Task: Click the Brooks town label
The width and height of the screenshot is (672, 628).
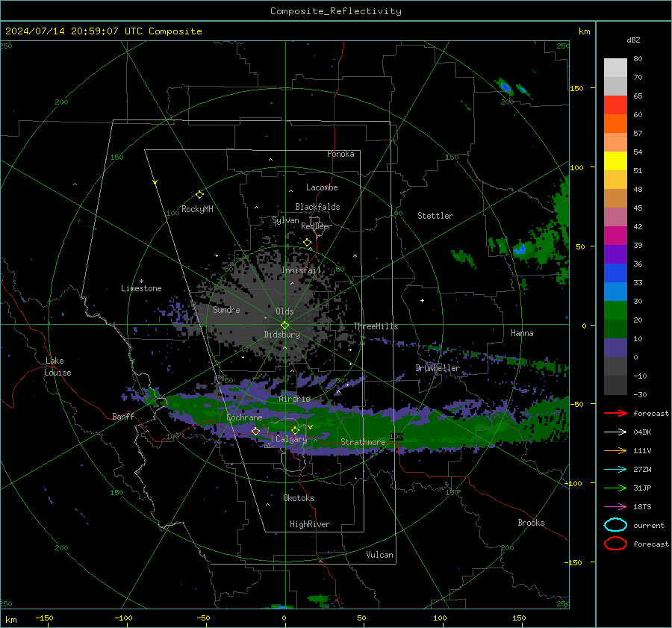Action: [x=531, y=523]
